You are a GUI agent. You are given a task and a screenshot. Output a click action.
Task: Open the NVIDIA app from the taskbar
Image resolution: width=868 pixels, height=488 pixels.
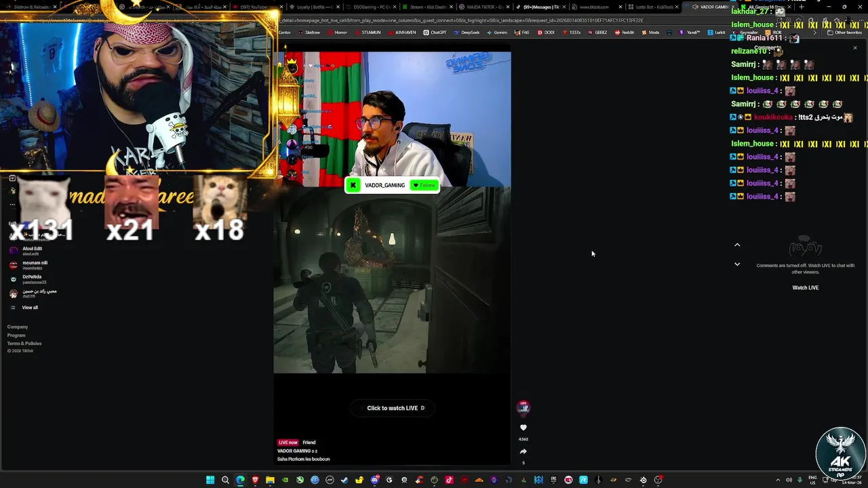click(285, 480)
